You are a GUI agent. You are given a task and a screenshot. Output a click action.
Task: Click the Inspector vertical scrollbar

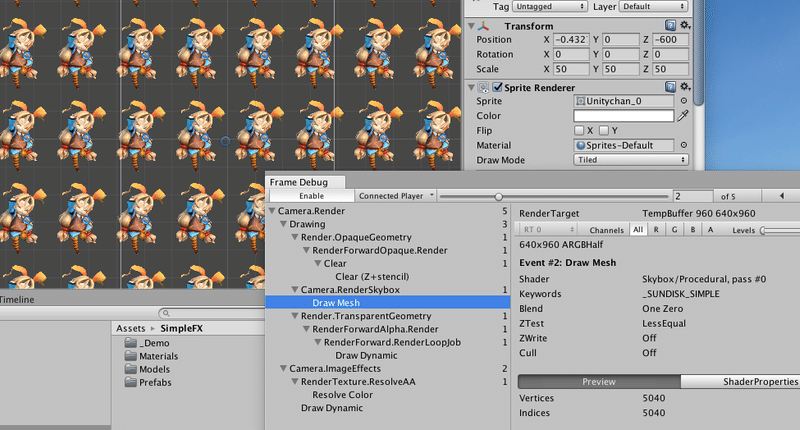pyautogui.click(x=698, y=51)
